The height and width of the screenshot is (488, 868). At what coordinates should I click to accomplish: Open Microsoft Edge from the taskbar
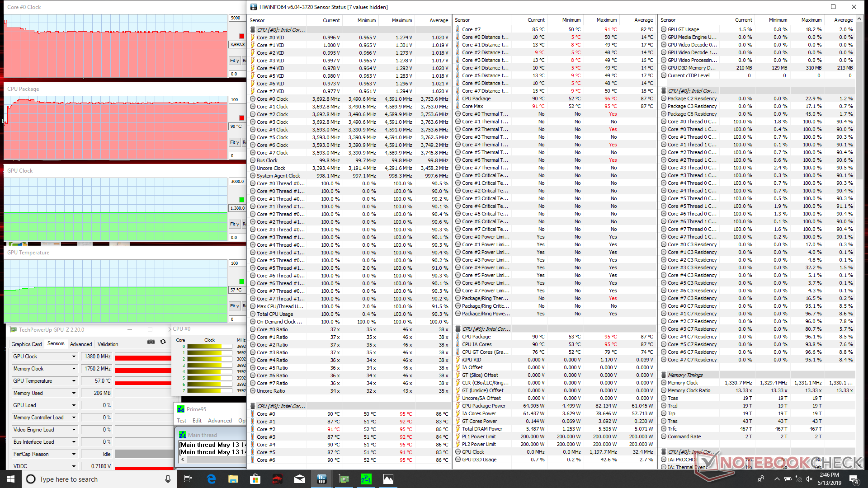pos(211,479)
